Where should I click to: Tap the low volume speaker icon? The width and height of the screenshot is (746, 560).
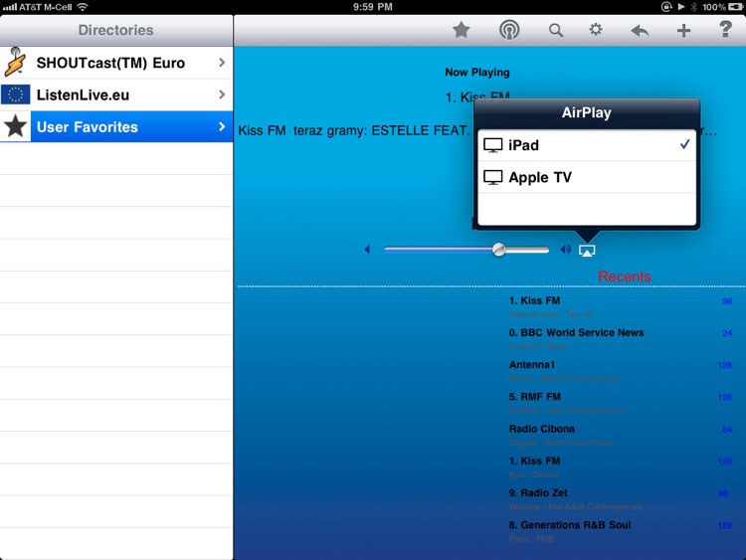367,250
